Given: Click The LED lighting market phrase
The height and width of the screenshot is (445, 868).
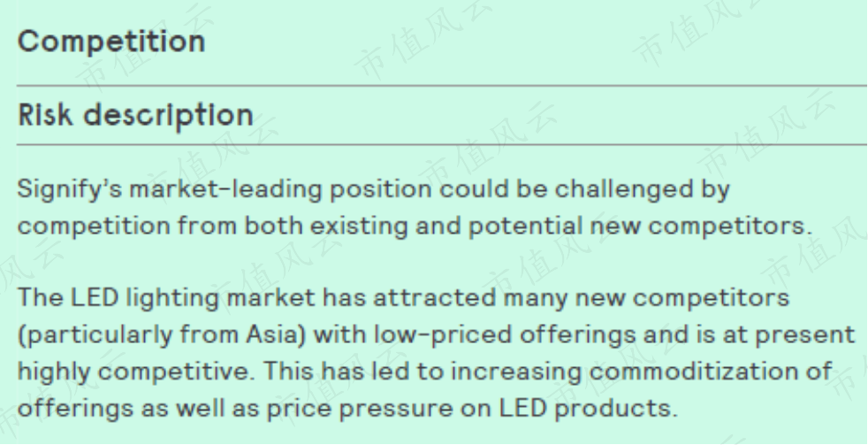Looking at the screenshot, I should pyautogui.click(x=166, y=298).
